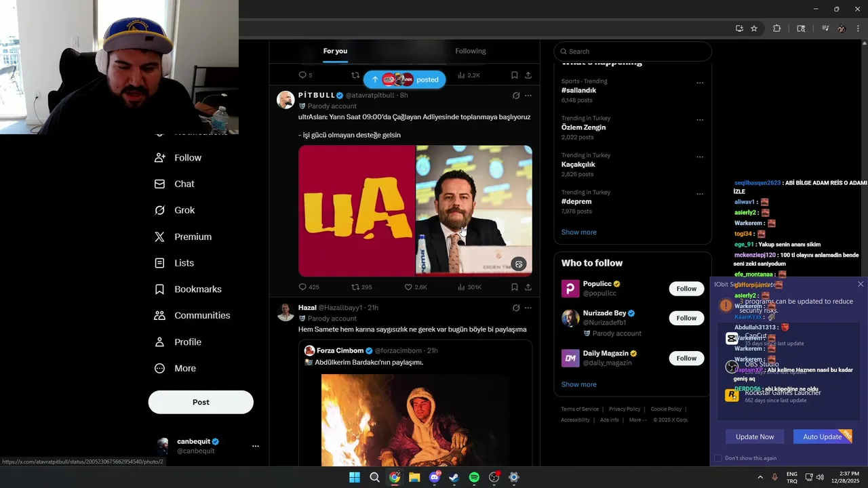The image size is (868, 488).
Task: Click Grok explain icon on Hazal post
Action: click(516, 308)
